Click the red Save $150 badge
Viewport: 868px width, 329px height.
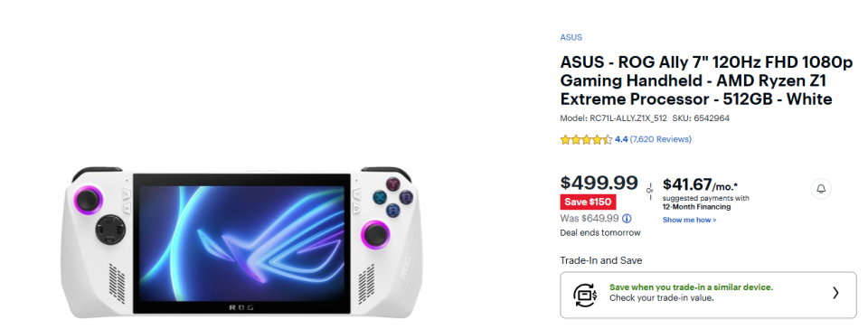click(x=588, y=202)
